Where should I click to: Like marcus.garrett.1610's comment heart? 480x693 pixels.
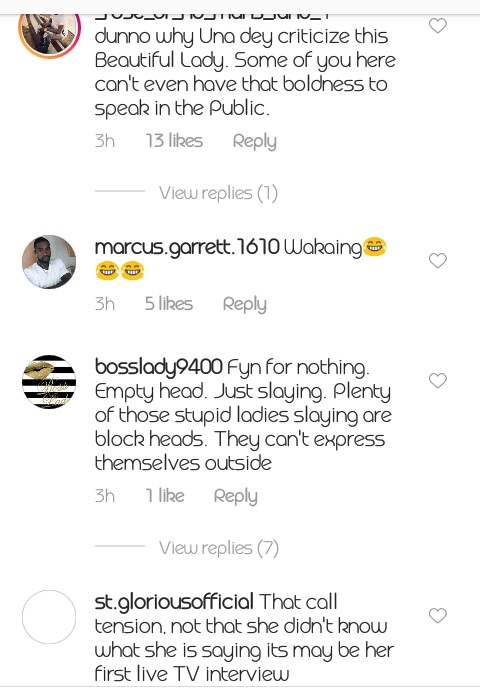[438, 261]
